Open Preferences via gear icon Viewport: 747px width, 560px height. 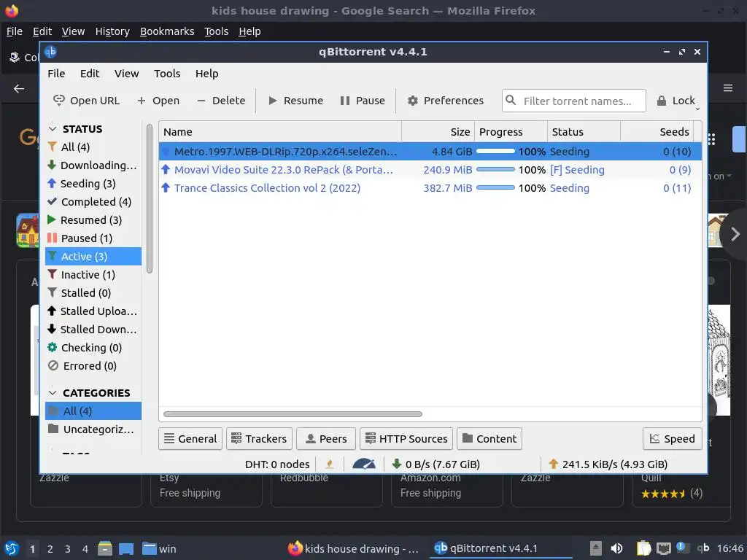pos(413,101)
